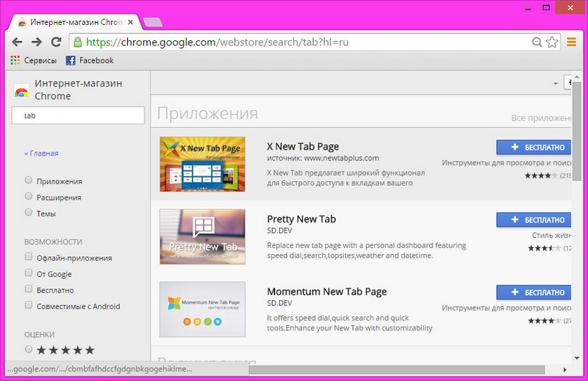Image resolution: width=588 pixels, height=381 pixels.
Task: Select the Приложения radio button
Action: pos(29,180)
